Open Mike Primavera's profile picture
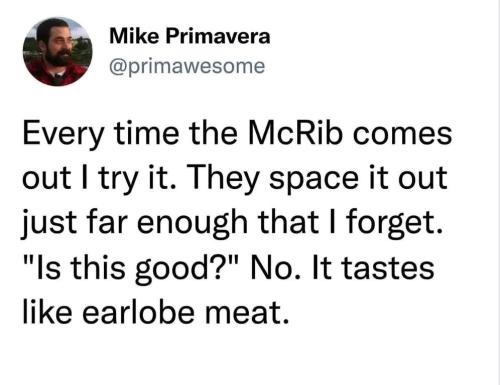The width and height of the screenshot is (500, 385). (x=58, y=52)
